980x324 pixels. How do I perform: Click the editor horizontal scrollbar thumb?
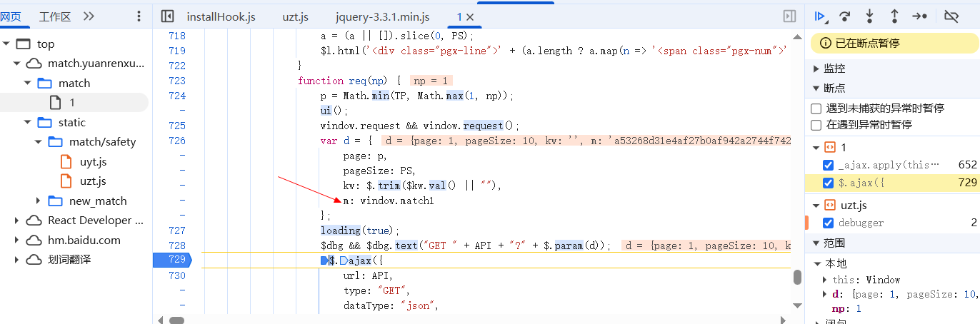tap(177, 320)
